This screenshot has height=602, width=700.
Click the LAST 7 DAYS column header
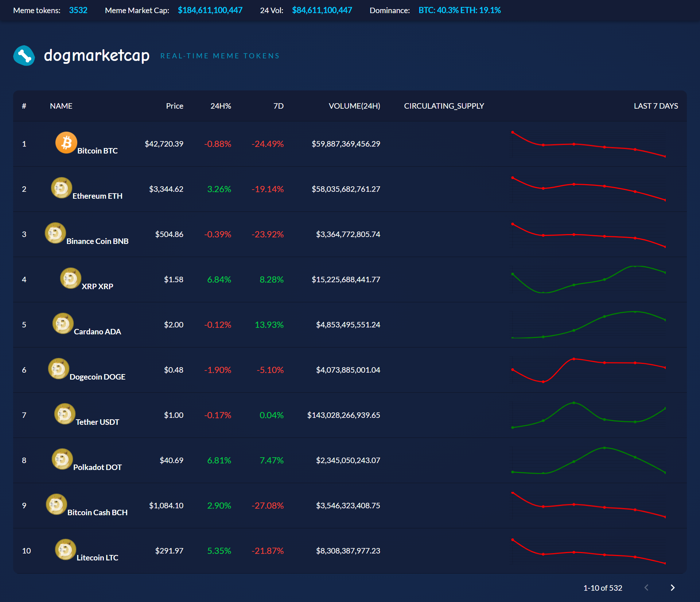pos(656,106)
